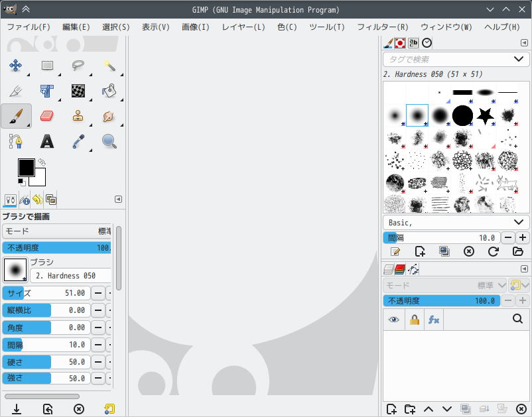Refresh the brushes list
Viewport: 532px width, 417px height.
pyautogui.click(x=493, y=252)
